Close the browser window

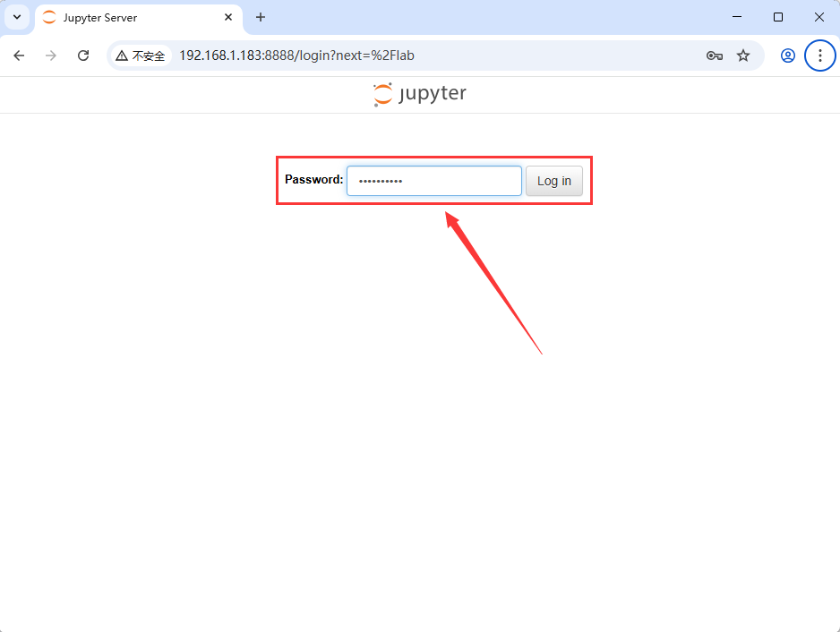[x=819, y=17]
